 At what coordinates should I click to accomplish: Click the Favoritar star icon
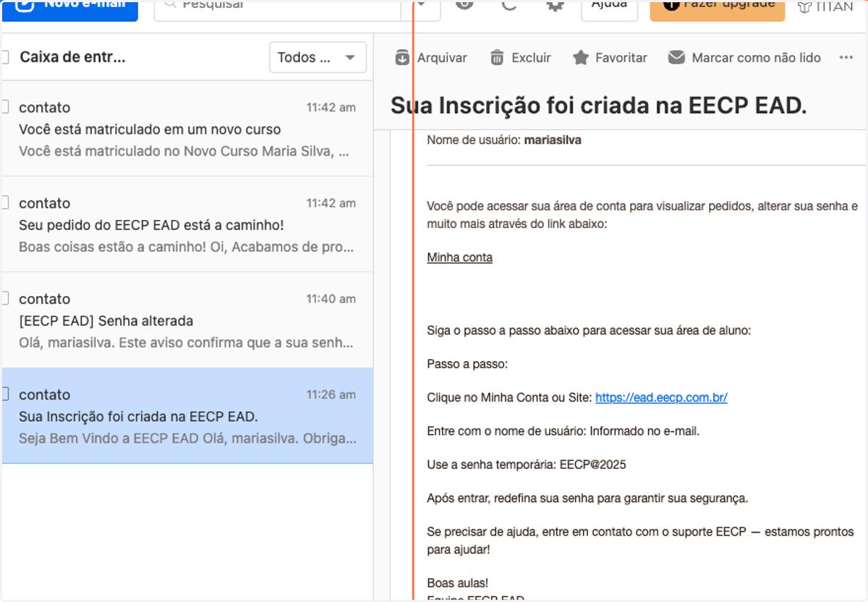pos(580,58)
